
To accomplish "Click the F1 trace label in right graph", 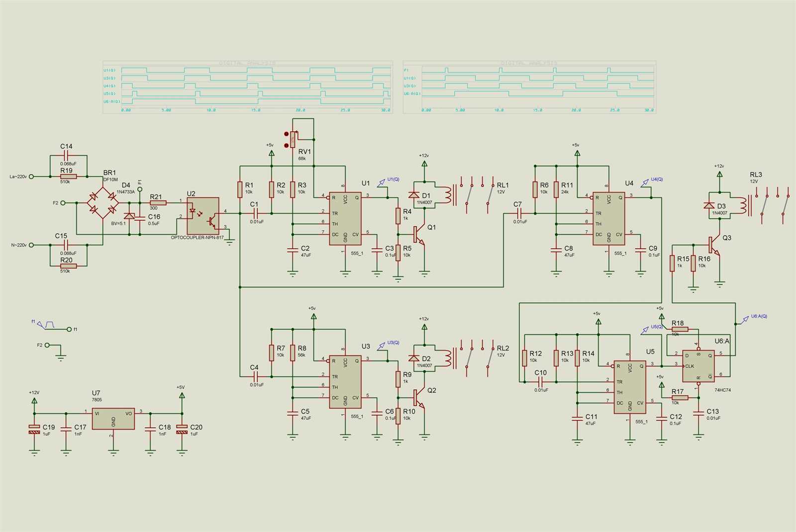I will (406, 70).
